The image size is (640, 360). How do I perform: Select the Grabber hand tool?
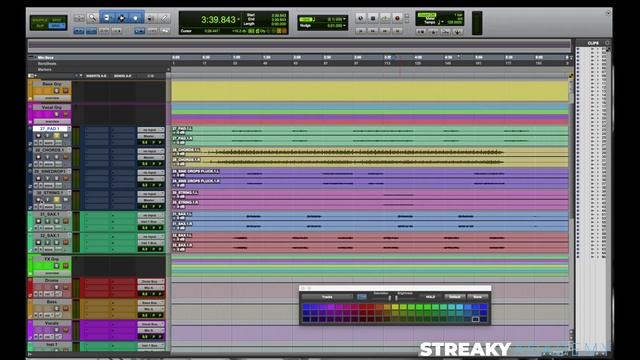pos(136,18)
